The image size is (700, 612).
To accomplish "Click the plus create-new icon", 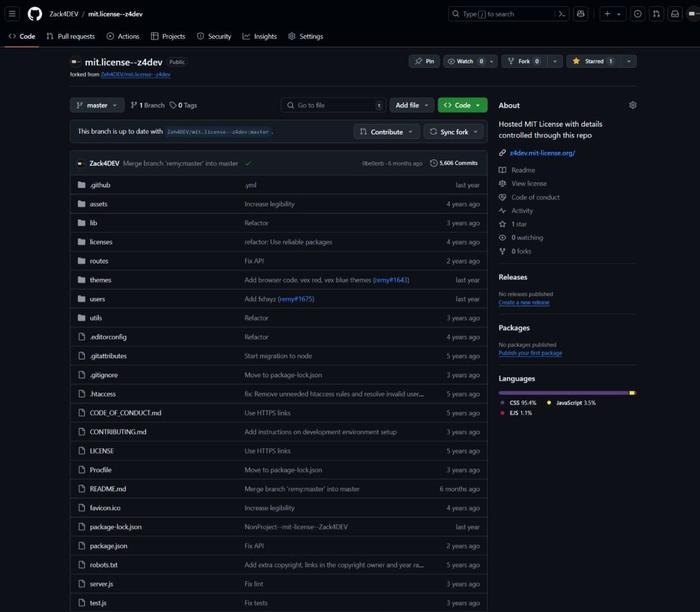I will 607,14.
